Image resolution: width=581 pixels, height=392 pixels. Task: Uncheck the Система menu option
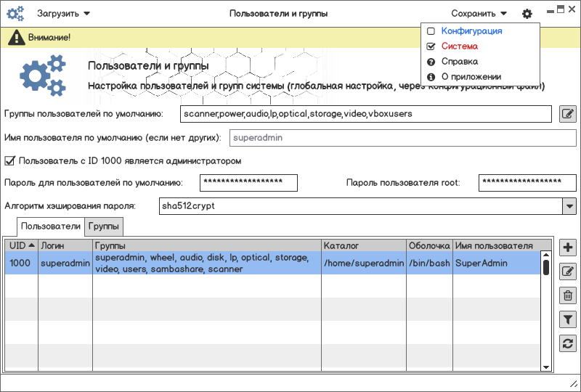(431, 46)
